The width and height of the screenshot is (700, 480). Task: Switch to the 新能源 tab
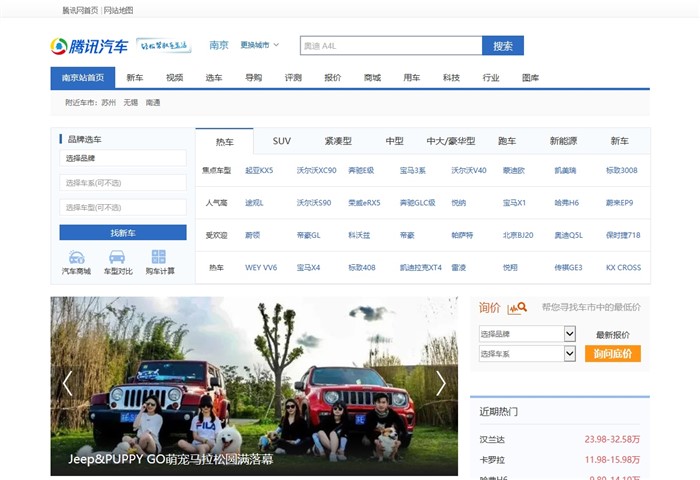(x=563, y=141)
